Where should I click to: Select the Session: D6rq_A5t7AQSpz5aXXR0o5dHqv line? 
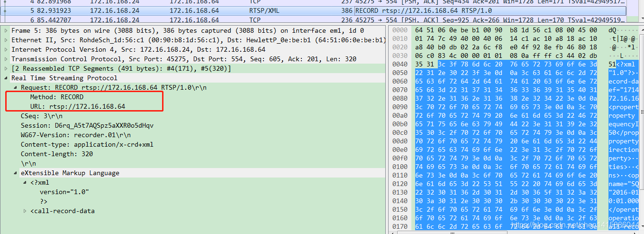(x=87, y=125)
